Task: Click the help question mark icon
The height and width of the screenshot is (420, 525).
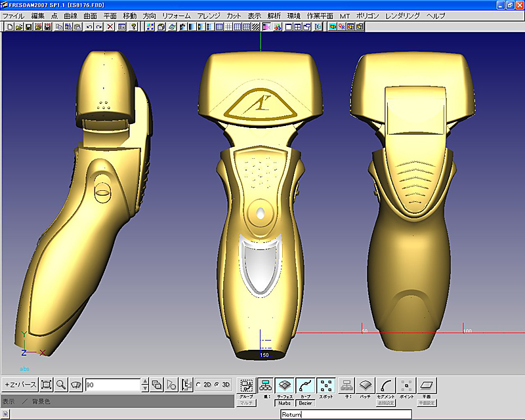Action: pyautogui.click(x=134, y=27)
